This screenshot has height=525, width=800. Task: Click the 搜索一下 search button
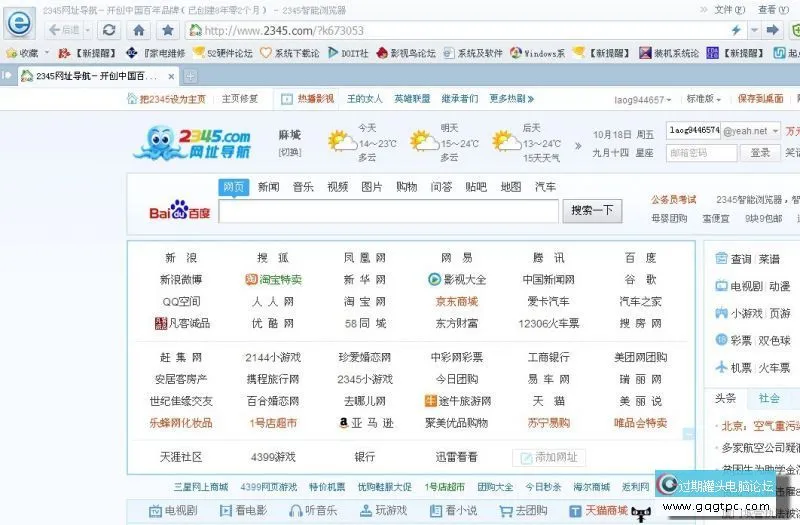pos(592,211)
